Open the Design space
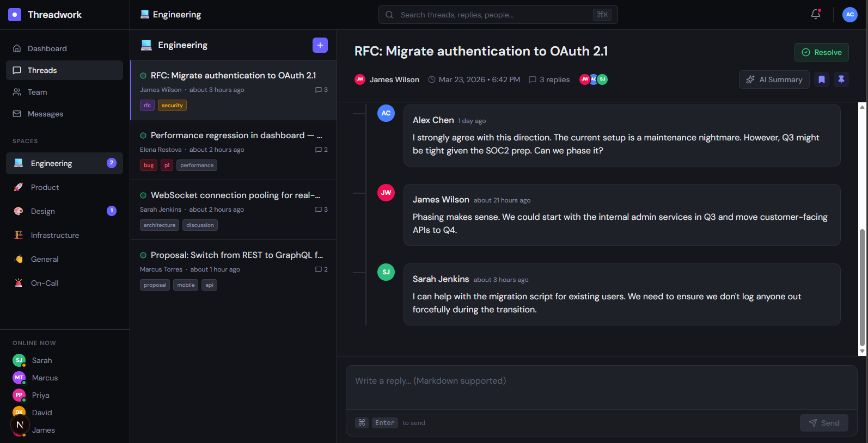 click(x=43, y=211)
